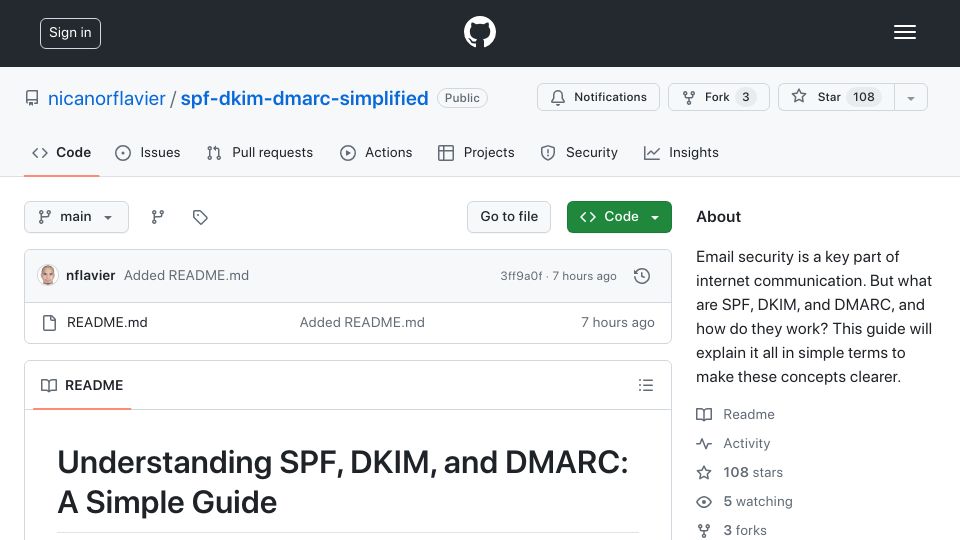Click the Go to file button

509,217
